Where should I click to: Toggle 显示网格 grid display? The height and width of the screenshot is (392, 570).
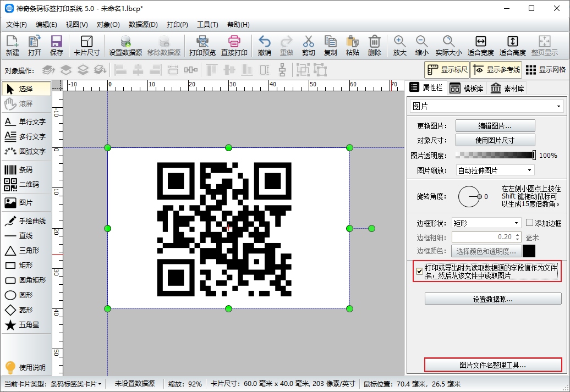pyautogui.click(x=546, y=70)
